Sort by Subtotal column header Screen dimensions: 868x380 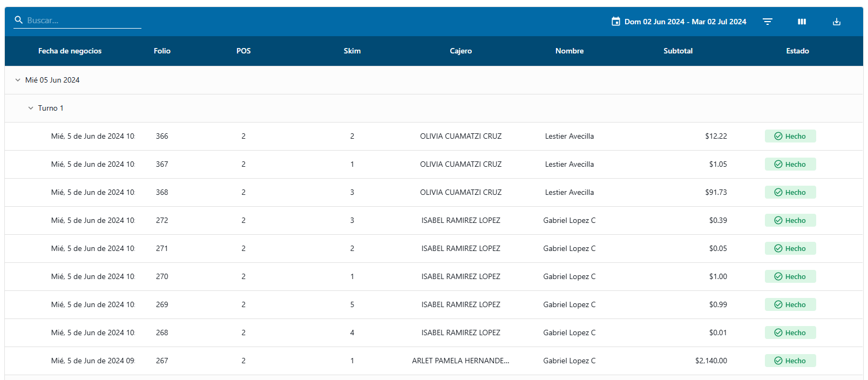pos(677,51)
